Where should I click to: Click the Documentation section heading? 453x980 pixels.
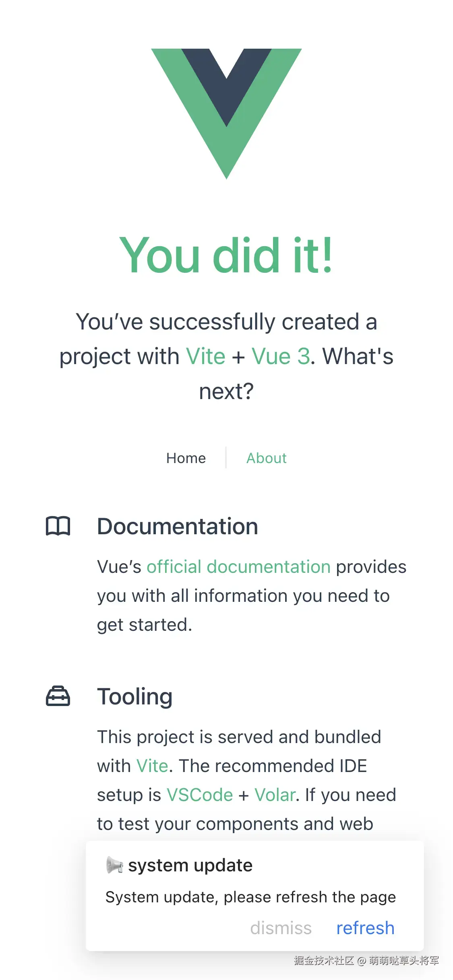click(178, 526)
